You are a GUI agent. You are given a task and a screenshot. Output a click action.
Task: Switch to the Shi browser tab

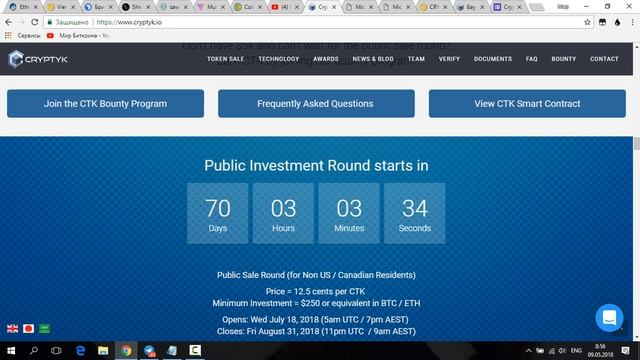click(136, 7)
